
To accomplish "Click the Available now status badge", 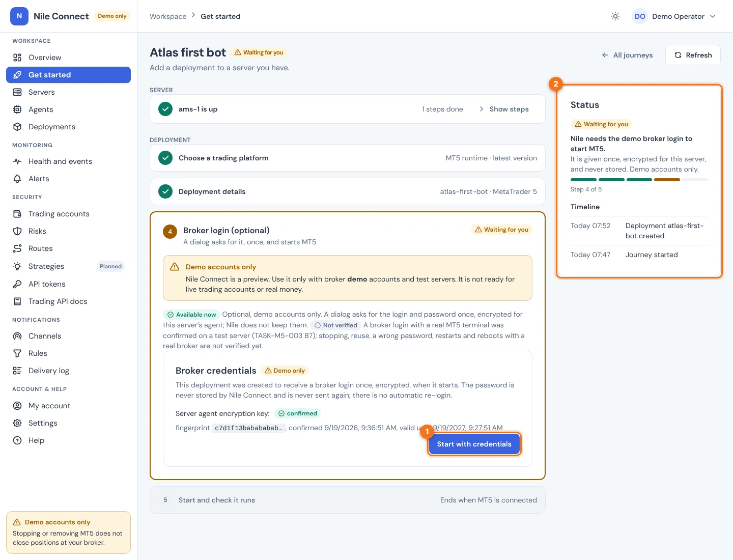I will [x=191, y=315].
